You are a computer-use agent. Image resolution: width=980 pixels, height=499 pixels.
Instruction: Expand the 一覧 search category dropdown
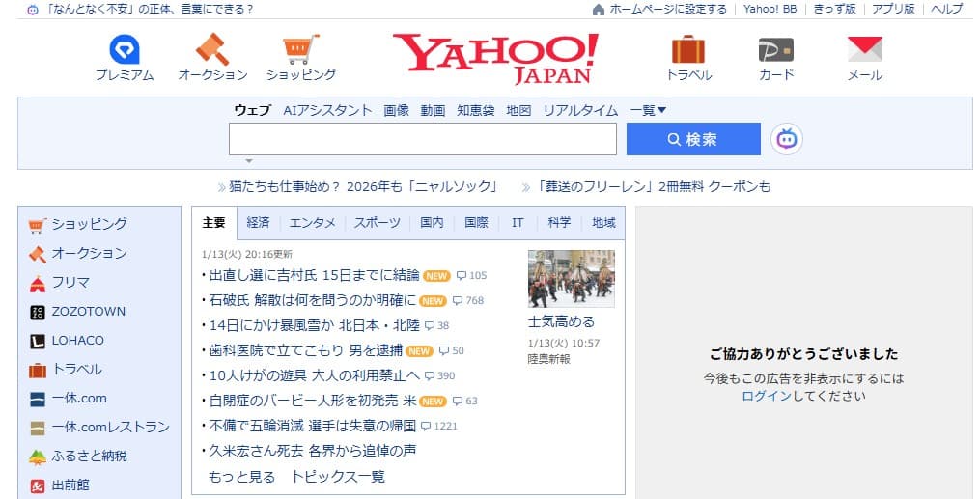point(648,111)
